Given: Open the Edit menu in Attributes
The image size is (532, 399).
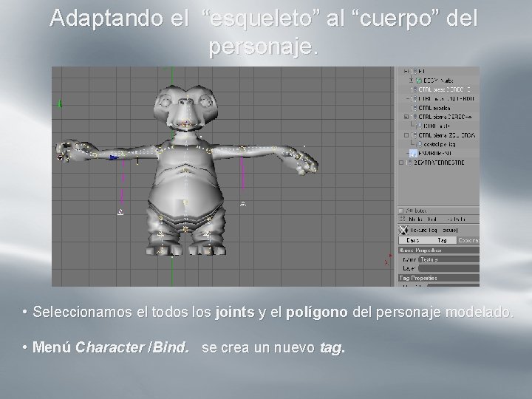Looking at the screenshot, I should click(x=432, y=219).
